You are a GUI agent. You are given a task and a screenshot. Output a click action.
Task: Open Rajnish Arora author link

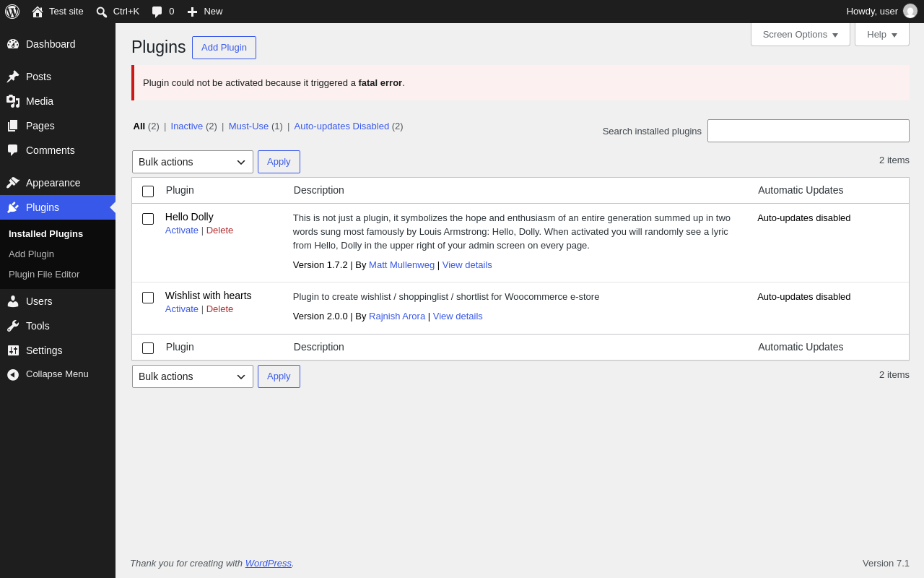click(x=397, y=316)
